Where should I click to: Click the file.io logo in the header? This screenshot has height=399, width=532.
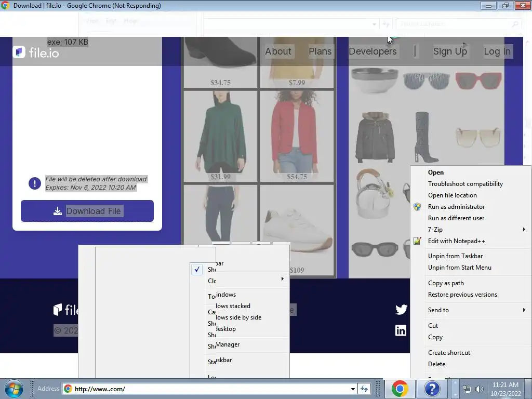[36, 52]
